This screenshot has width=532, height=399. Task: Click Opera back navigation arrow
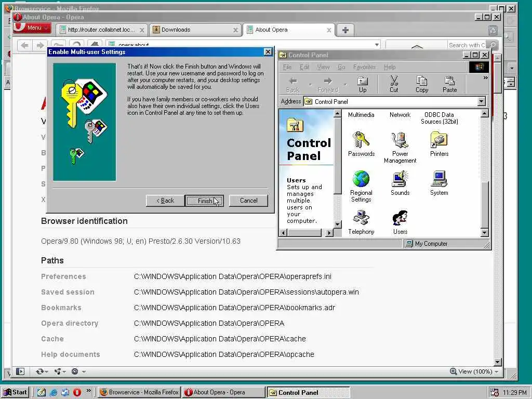[25, 45]
